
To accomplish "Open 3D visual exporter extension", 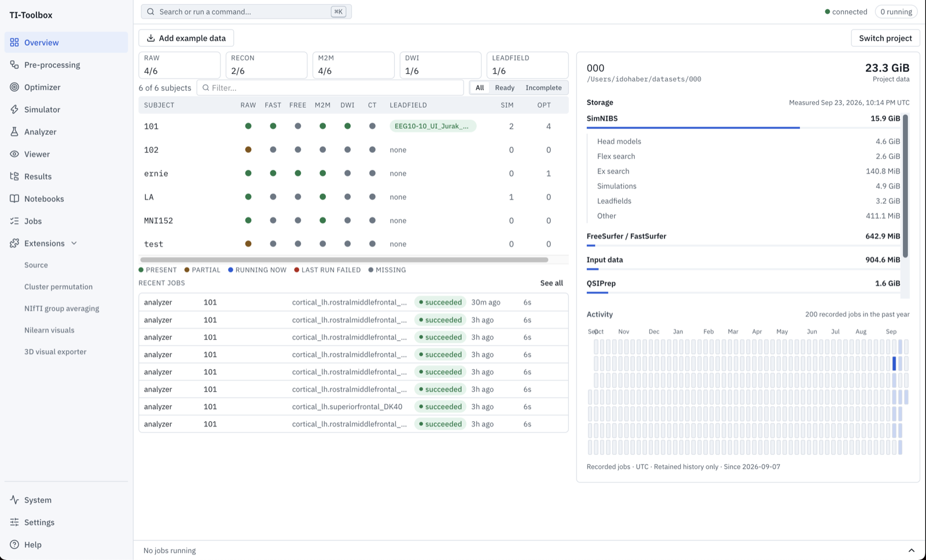I will coord(56,352).
